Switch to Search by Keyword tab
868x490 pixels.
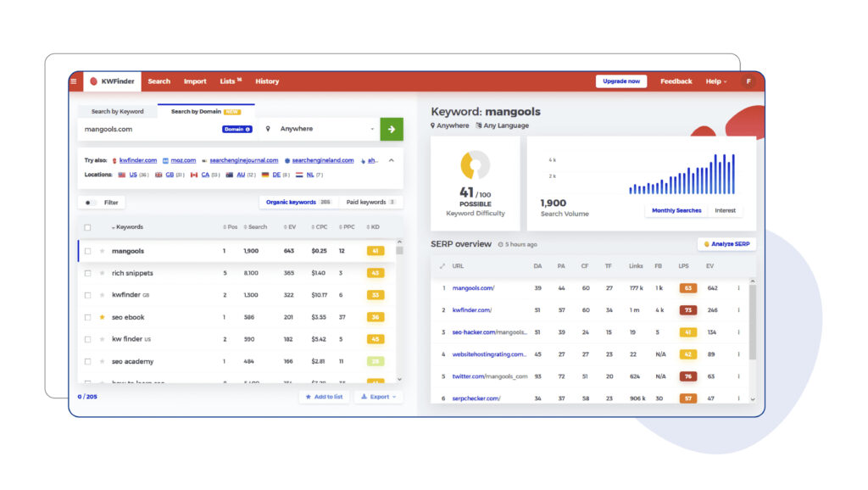[117, 111]
